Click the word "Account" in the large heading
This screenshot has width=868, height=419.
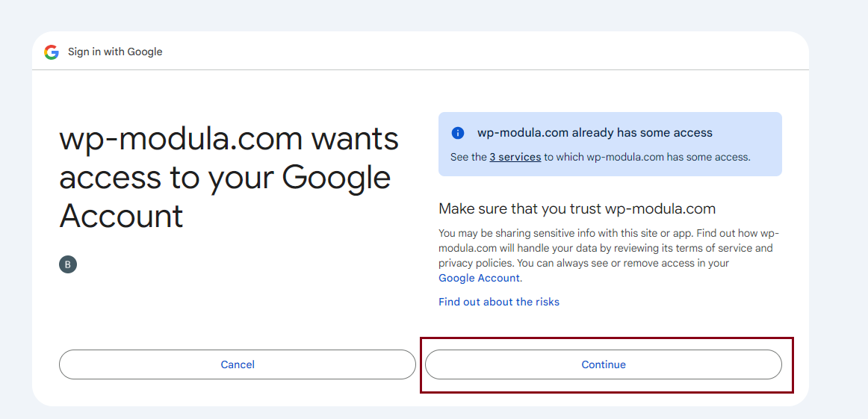(121, 216)
